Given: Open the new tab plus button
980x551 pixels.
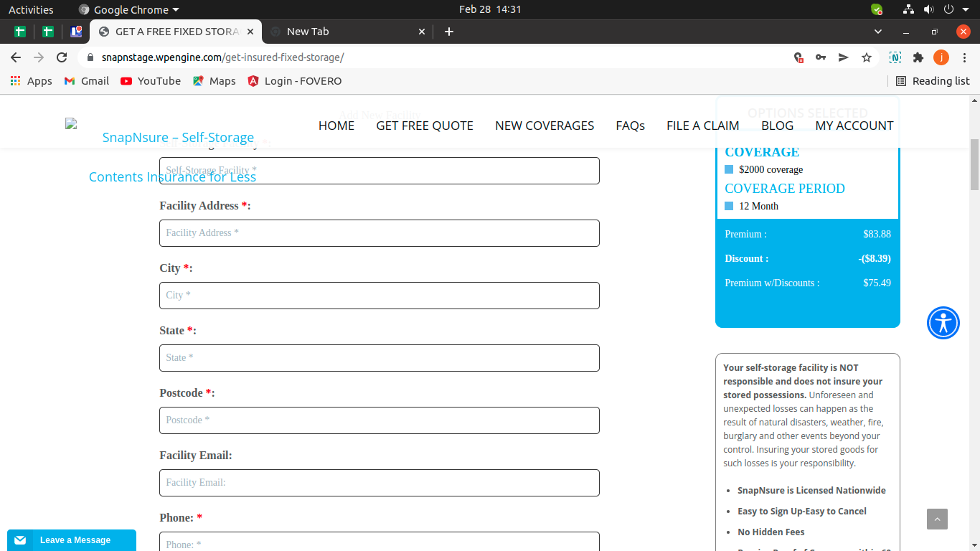Looking at the screenshot, I should coord(449,32).
